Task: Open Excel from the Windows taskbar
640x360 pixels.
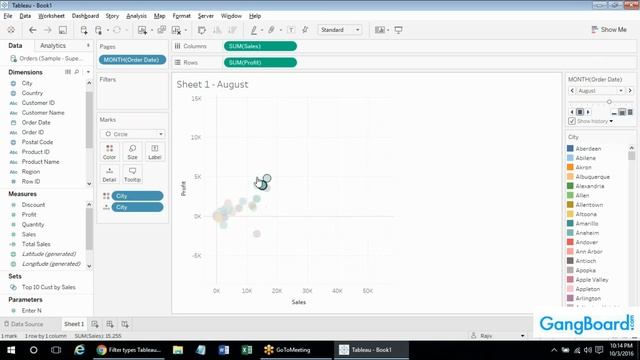Action: pos(247,350)
